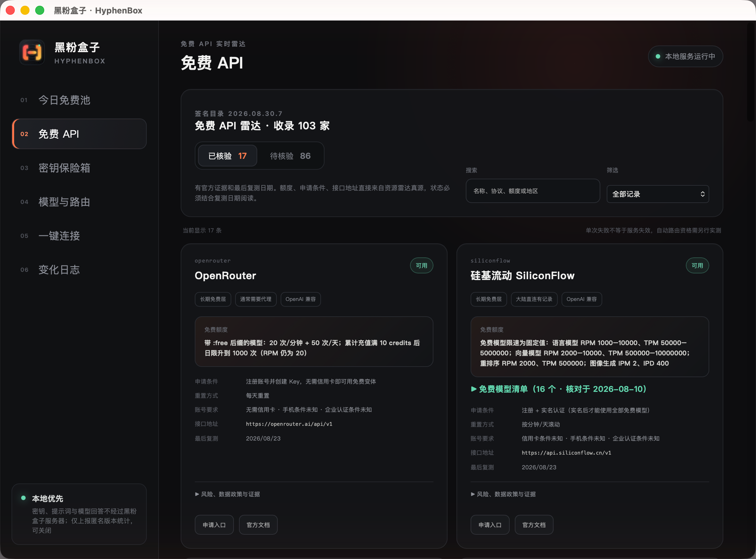Open 今日免费池 in the sidebar

tap(79, 100)
